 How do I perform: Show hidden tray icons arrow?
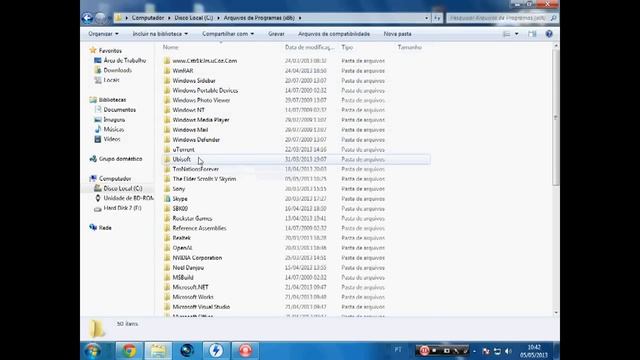pos(474,351)
